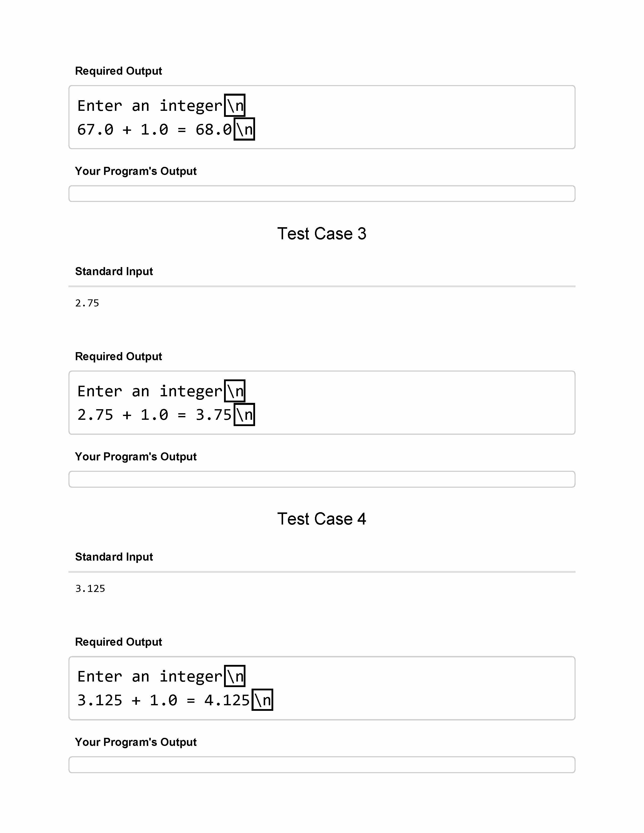The width and height of the screenshot is (644, 833).
Task: Click the line '67.0 + 1.0 = 68.0'
Action: click(x=154, y=130)
